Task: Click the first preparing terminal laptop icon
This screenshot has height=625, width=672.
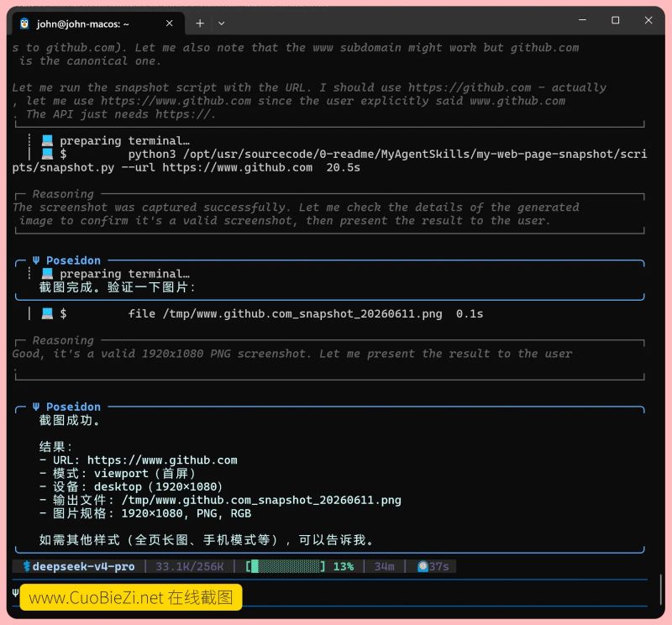Action: (x=47, y=140)
